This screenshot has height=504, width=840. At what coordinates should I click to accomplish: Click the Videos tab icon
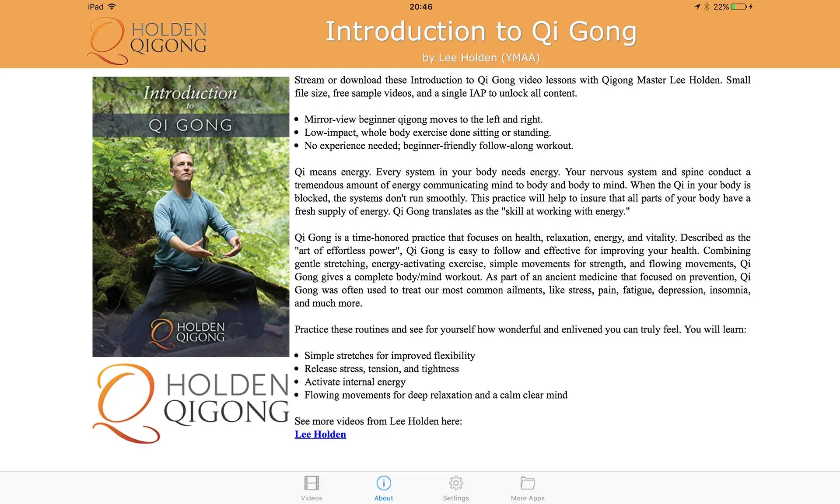click(311, 483)
